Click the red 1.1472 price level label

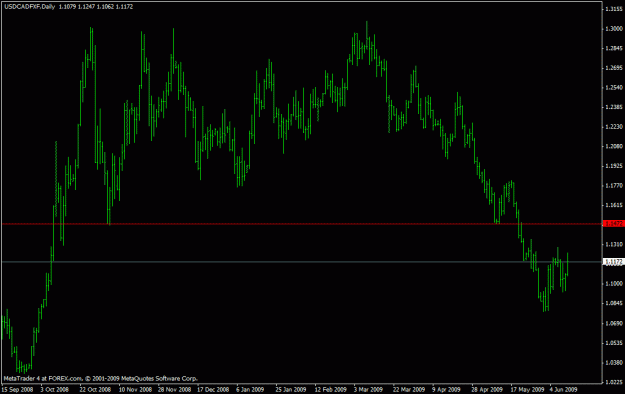[614, 224]
